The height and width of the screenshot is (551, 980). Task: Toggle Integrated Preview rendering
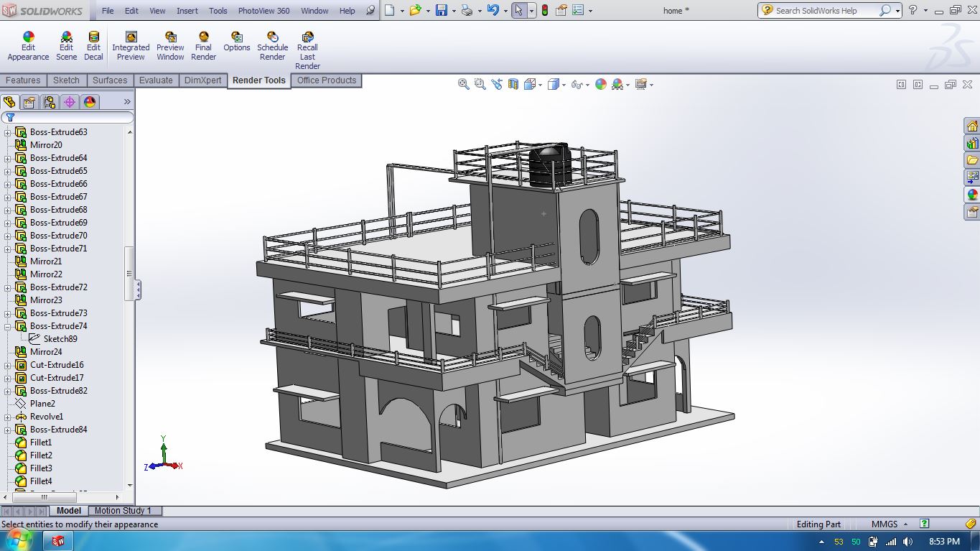pos(131,46)
